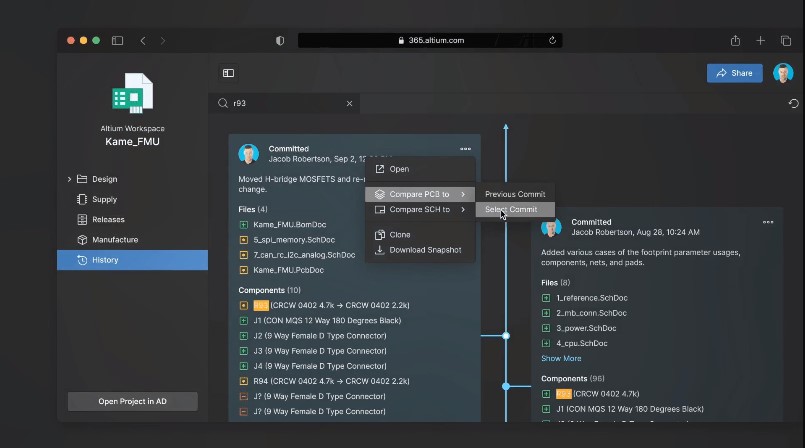
Task: Click J3 9 Way Female connector row
Action: pos(320,350)
